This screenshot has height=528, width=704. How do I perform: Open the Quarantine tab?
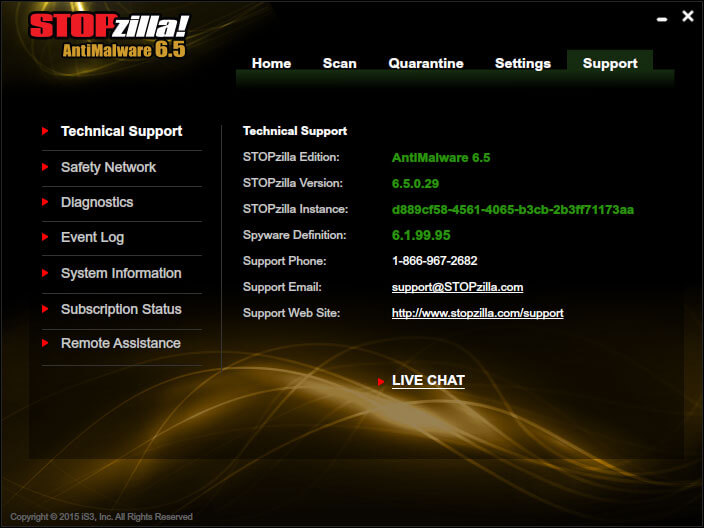click(426, 63)
